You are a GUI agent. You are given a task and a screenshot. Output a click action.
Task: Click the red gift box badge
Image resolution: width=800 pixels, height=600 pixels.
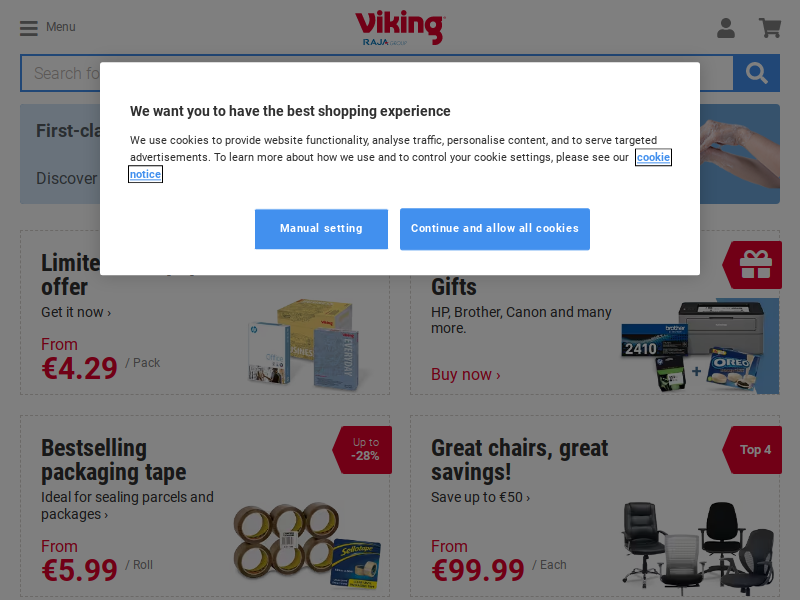click(x=753, y=265)
